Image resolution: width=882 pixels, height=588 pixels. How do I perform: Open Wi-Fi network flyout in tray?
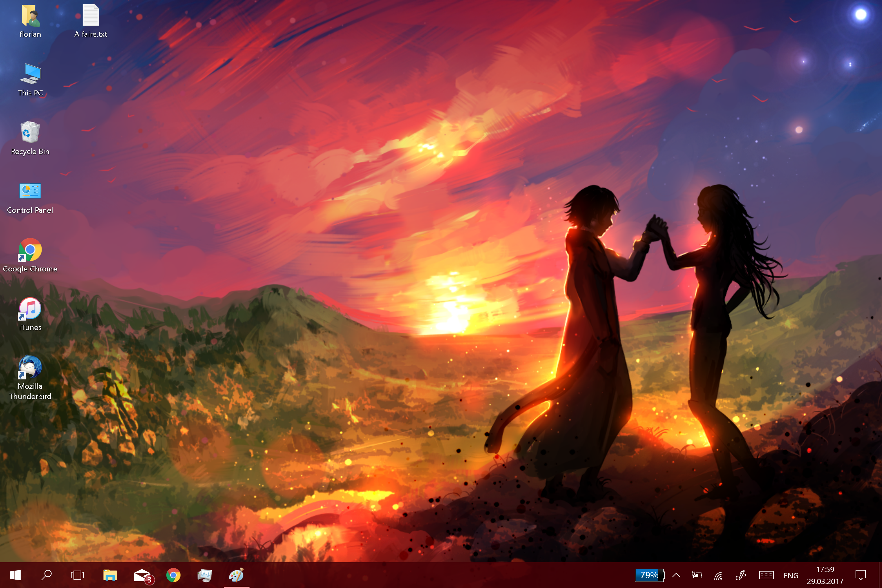(718, 575)
